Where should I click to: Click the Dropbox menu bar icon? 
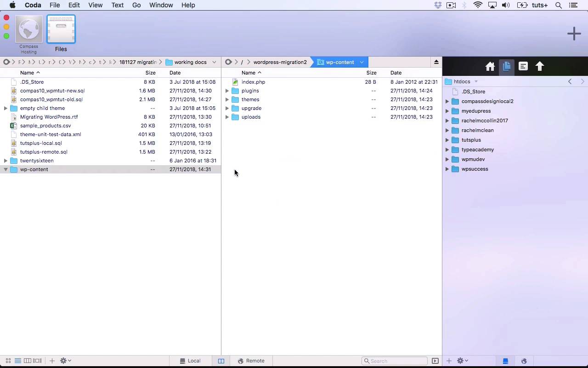click(438, 5)
